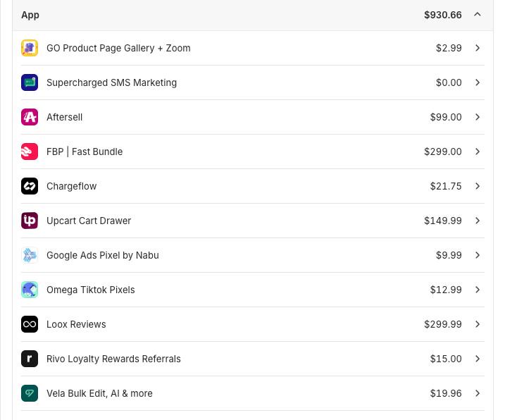This screenshot has height=420, width=505.
Task: Expand the Chargeflow $21.75 row arrow
Action: (x=478, y=186)
